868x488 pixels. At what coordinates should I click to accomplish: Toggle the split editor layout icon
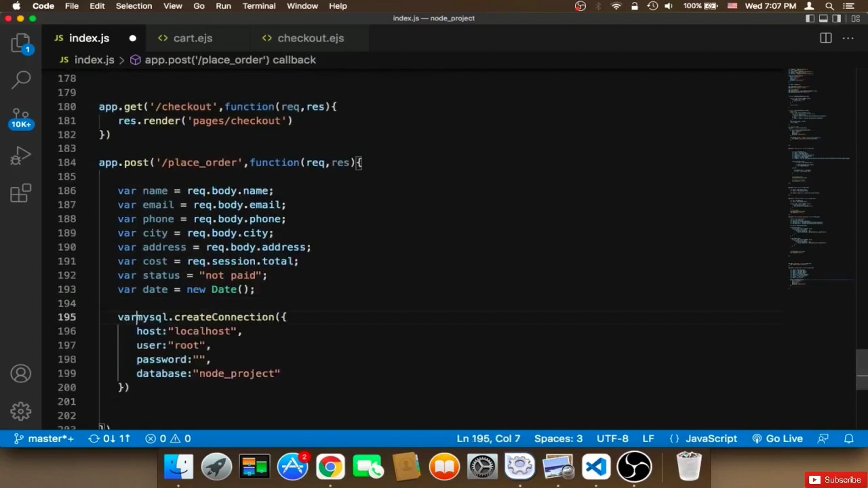coord(826,38)
